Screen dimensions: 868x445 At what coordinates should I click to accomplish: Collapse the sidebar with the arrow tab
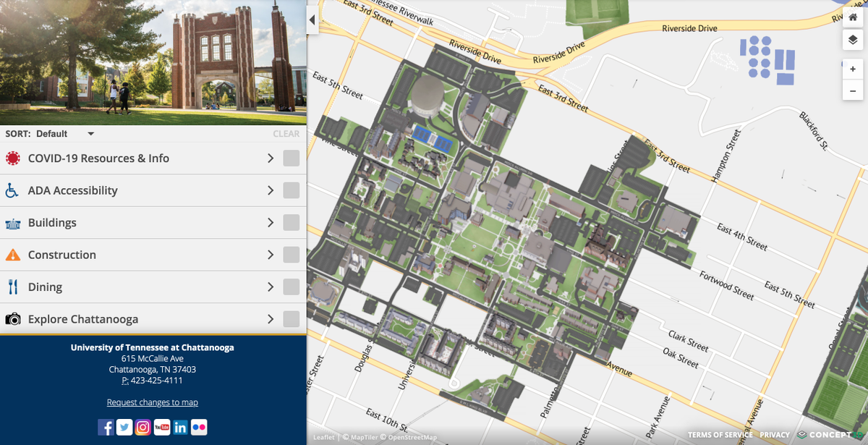tap(312, 20)
